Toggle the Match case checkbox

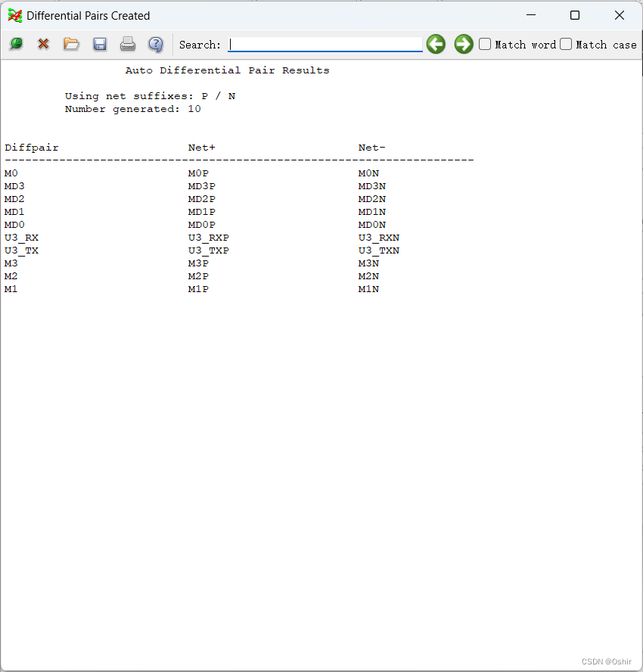pyautogui.click(x=566, y=45)
